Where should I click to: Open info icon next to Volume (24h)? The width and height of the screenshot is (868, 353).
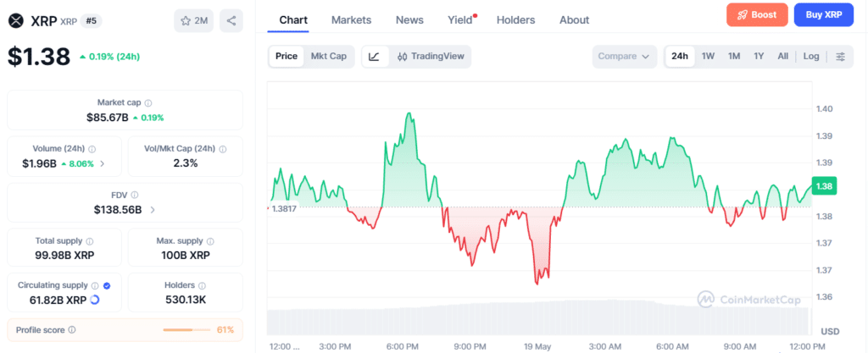coord(92,149)
